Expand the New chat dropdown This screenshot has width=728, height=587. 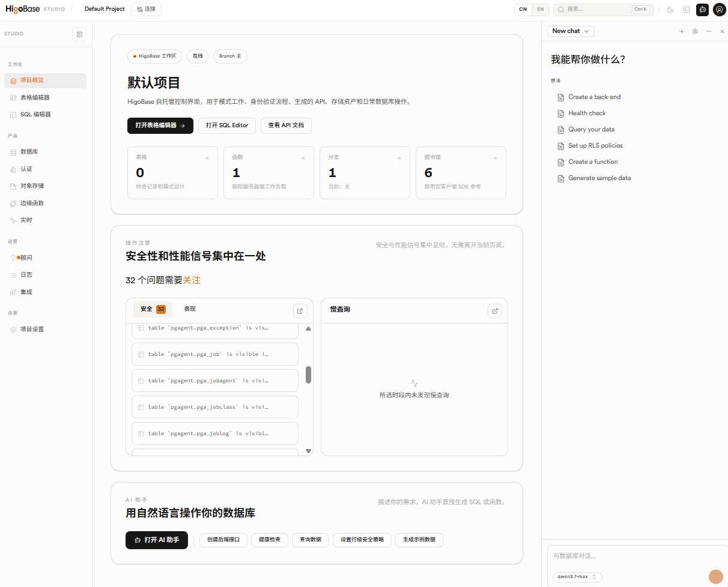pos(571,31)
